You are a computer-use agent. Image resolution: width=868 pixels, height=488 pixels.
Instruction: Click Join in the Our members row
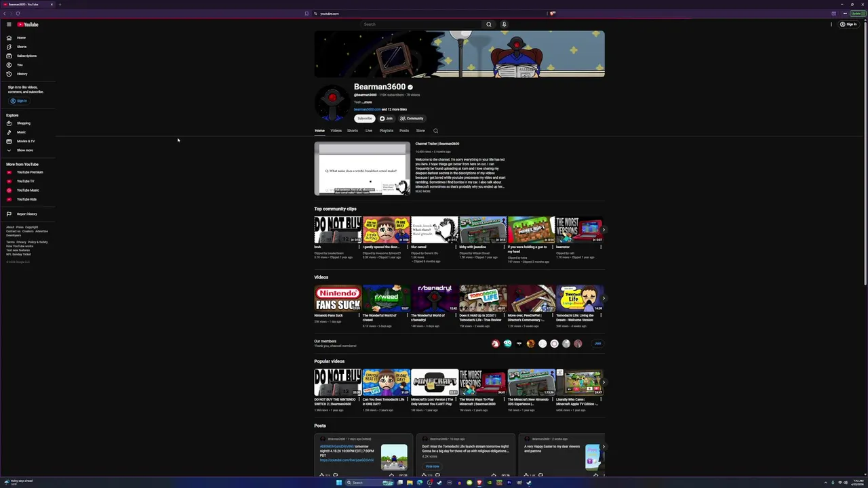click(x=597, y=344)
